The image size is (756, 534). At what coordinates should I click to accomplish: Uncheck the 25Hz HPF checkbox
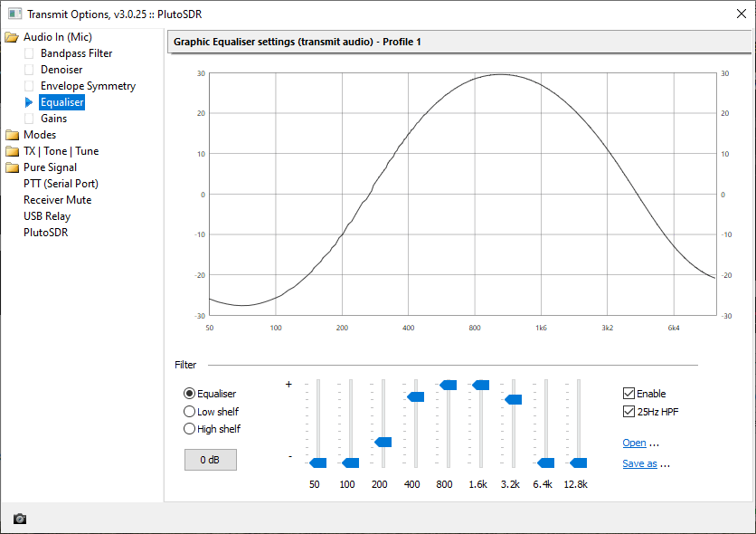click(629, 412)
